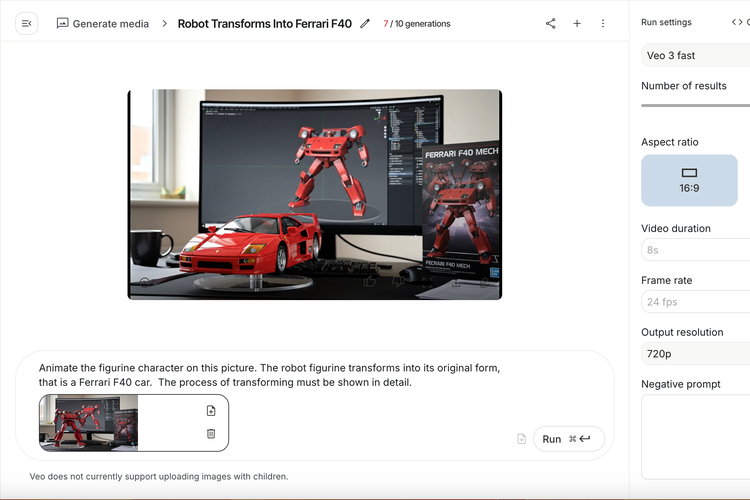Viewport: 750px width, 500px height.
Task: Open the Frame rate 24 fps dropdown
Action: 695,302
